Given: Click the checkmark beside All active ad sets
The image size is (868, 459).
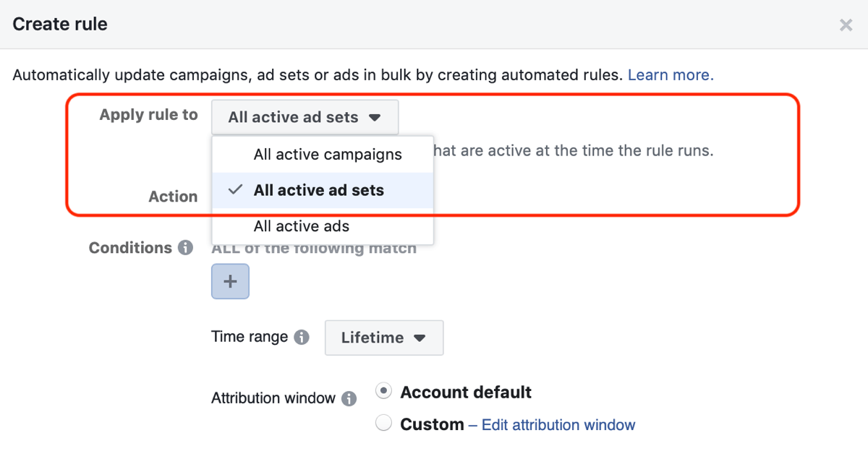Looking at the screenshot, I should (234, 189).
